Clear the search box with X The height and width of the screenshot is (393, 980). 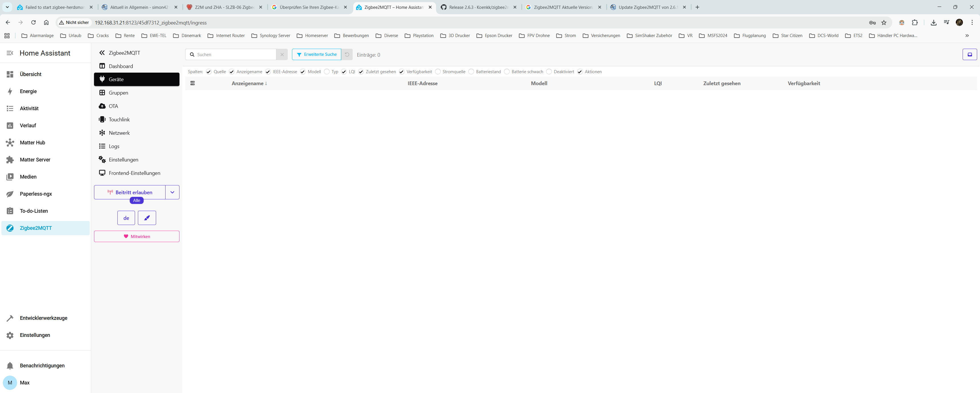point(282,54)
